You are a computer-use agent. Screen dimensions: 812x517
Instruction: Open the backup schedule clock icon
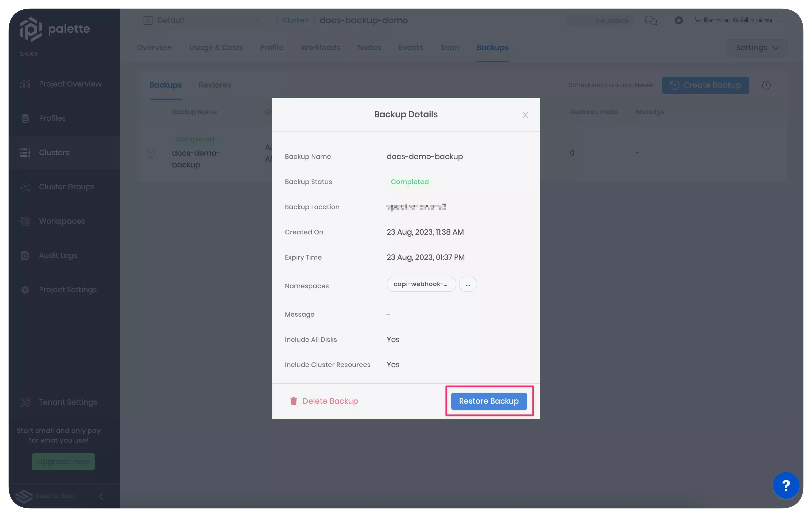767,85
